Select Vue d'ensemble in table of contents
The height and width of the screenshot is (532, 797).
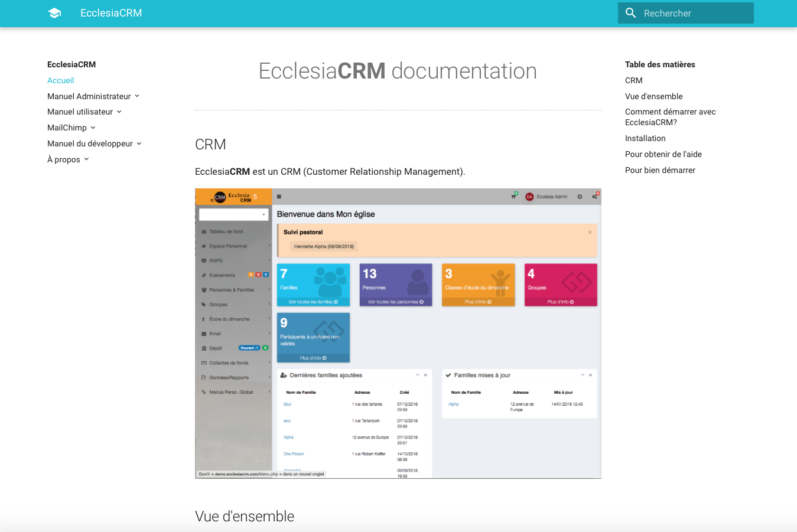click(x=653, y=96)
